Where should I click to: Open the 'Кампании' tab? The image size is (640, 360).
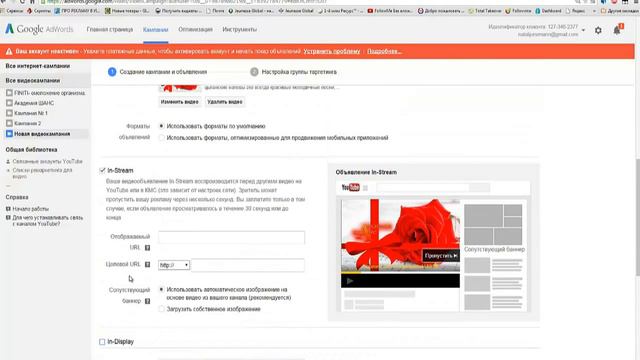156,30
